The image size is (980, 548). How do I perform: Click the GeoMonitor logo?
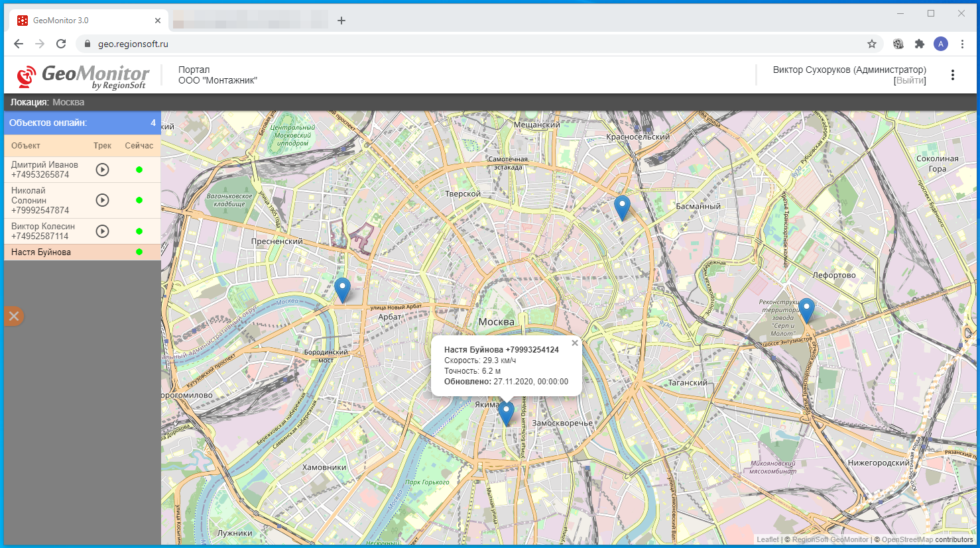[83, 76]
